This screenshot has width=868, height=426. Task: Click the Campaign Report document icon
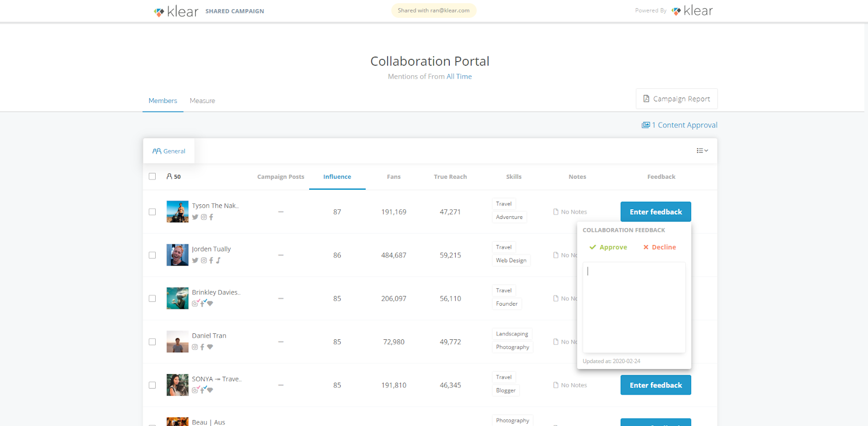point(646,99)
